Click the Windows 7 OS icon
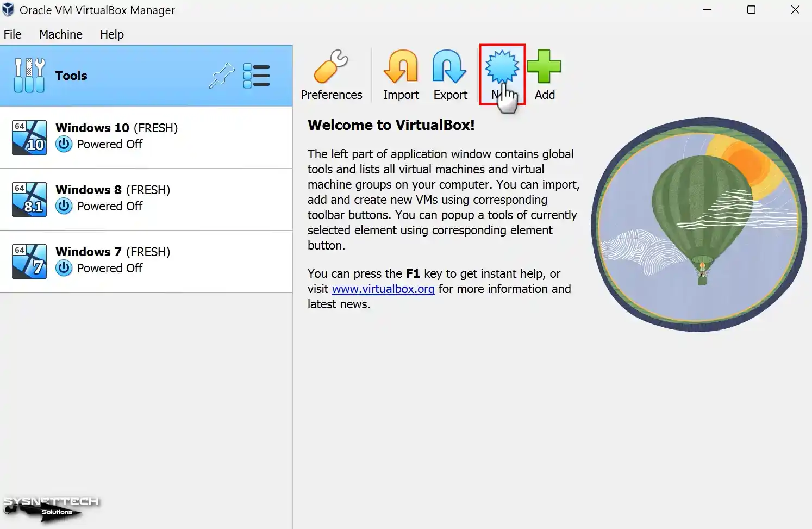This screenshot has height=529, width=812. point(29,261)
